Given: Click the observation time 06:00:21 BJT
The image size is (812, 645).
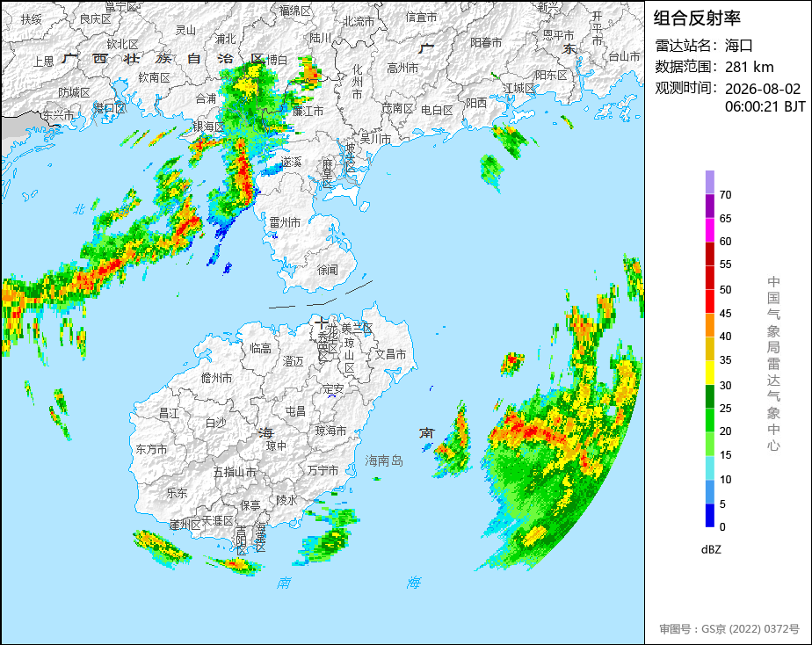Looking at the screenshot, I should click(x=765, y=106).
